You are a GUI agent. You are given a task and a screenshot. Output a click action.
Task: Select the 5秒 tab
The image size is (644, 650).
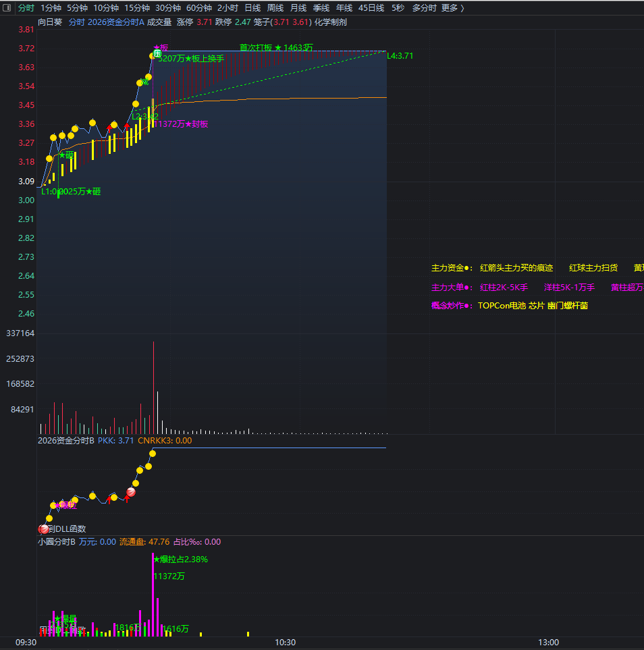tap(398, 8)
